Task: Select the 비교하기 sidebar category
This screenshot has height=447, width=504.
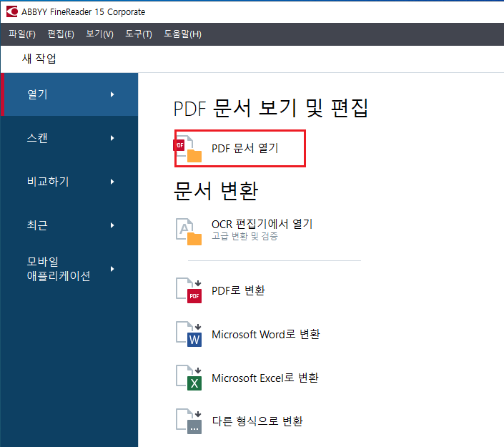Action: coord(69,182)
